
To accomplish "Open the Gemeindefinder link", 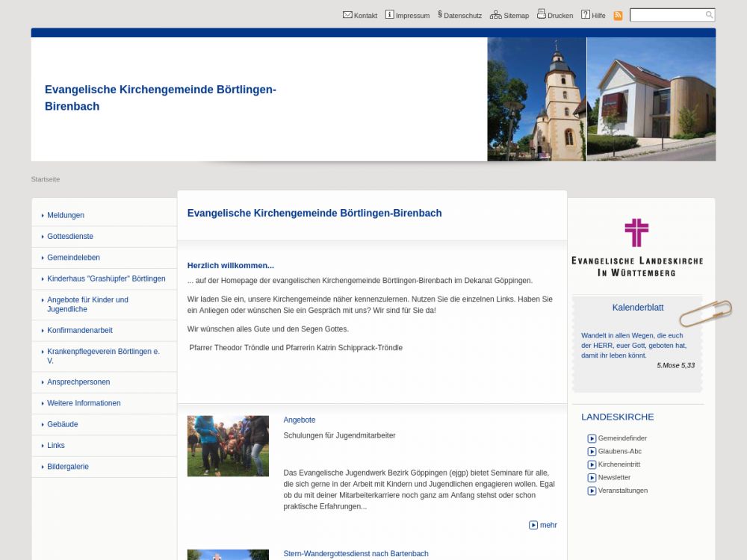I will pos(622,438).
